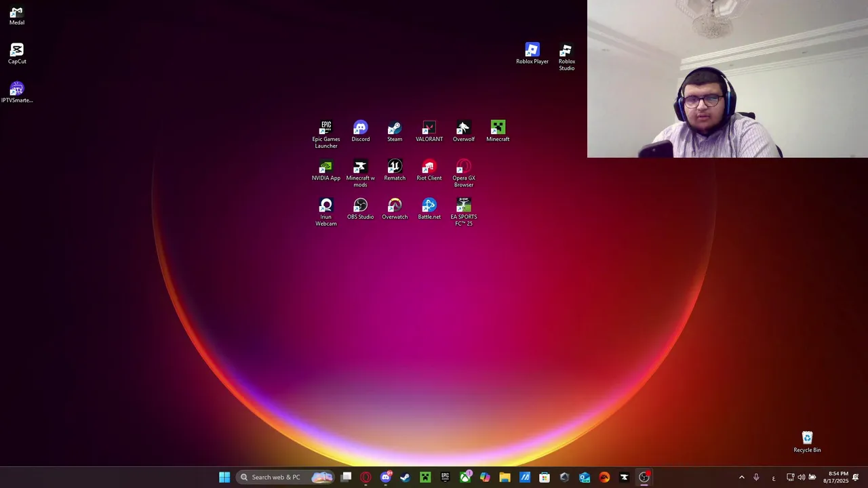
Task: Open the volume control tray icon
Action: [x=801, y=477]
